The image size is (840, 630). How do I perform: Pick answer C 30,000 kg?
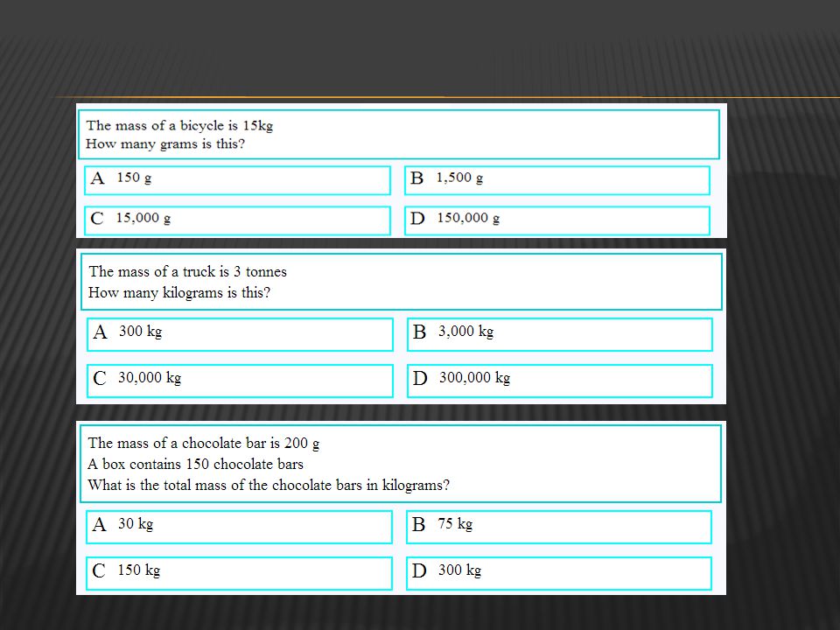pos(240,381)
